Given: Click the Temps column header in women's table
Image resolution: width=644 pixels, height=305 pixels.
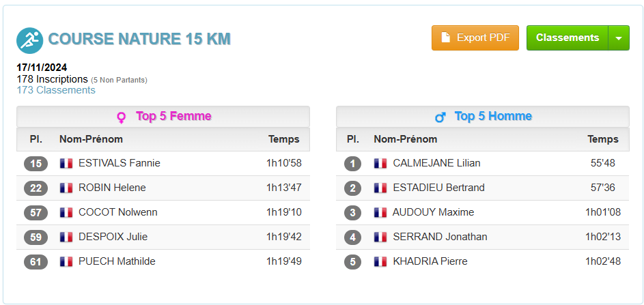Looking at the screenshot, I should [284, 139].
